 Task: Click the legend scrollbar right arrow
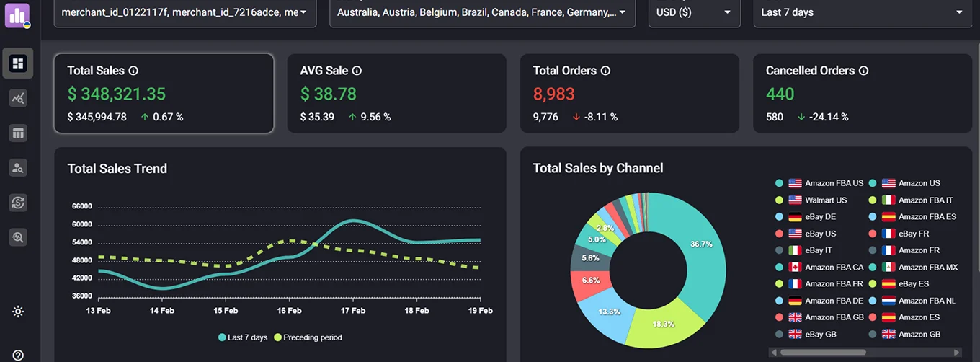pos(957,353)
